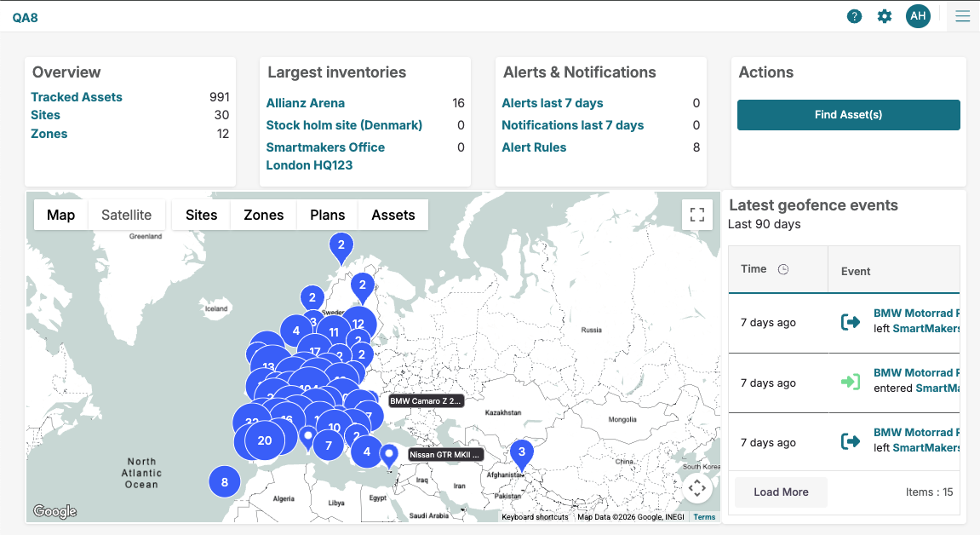Click the Items : 15 text

coord(929,492)
